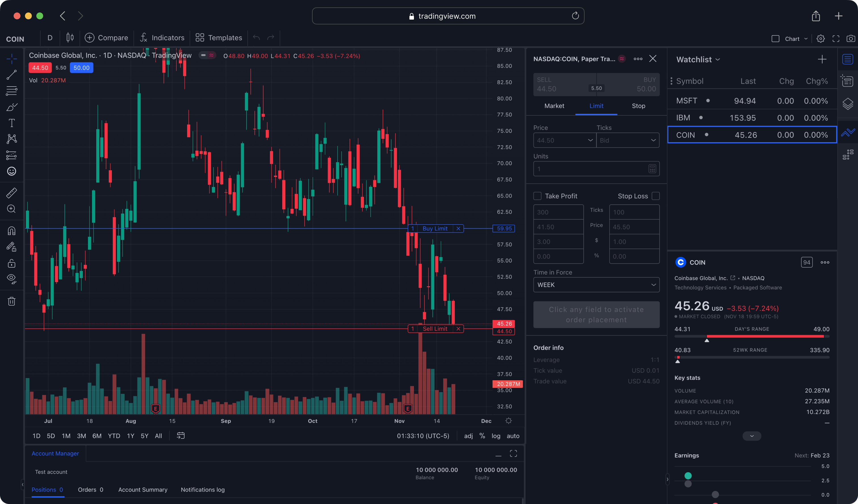Select the Text tool in left toolbar

point(12,123)
